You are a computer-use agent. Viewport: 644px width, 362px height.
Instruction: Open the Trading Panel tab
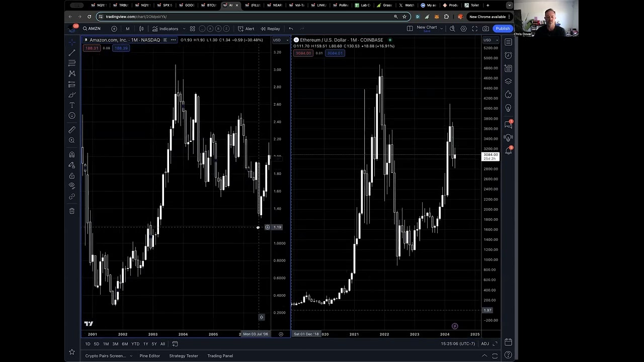[x=220, y=356]
